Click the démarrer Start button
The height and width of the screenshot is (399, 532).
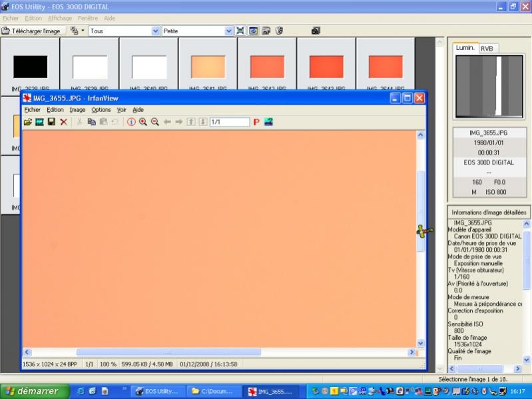tap(34, 391)
